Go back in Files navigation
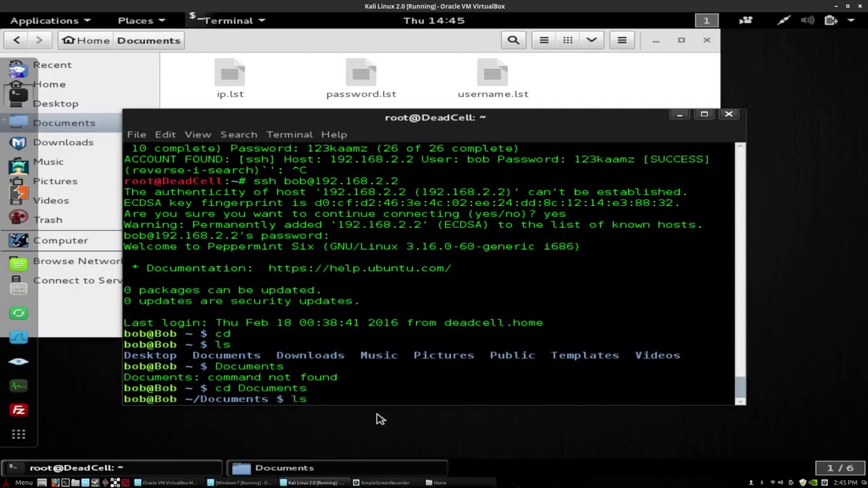Image resolution: width=868 pixels, height=488 pixels. click(17, 40)
